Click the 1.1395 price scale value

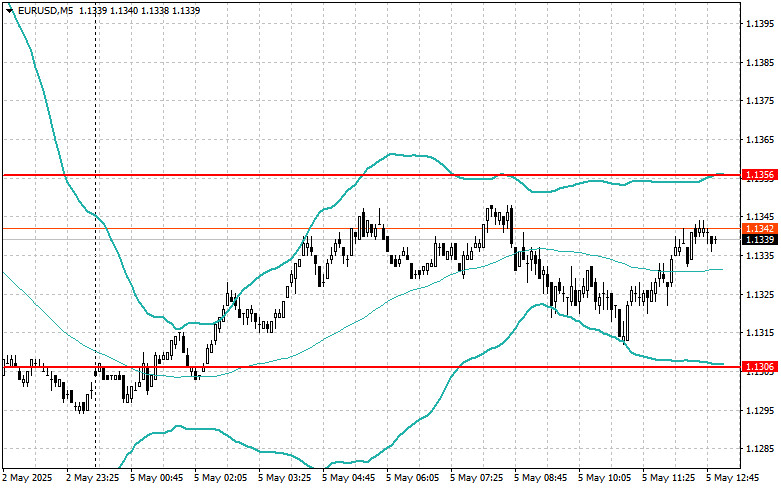(760, 24)
